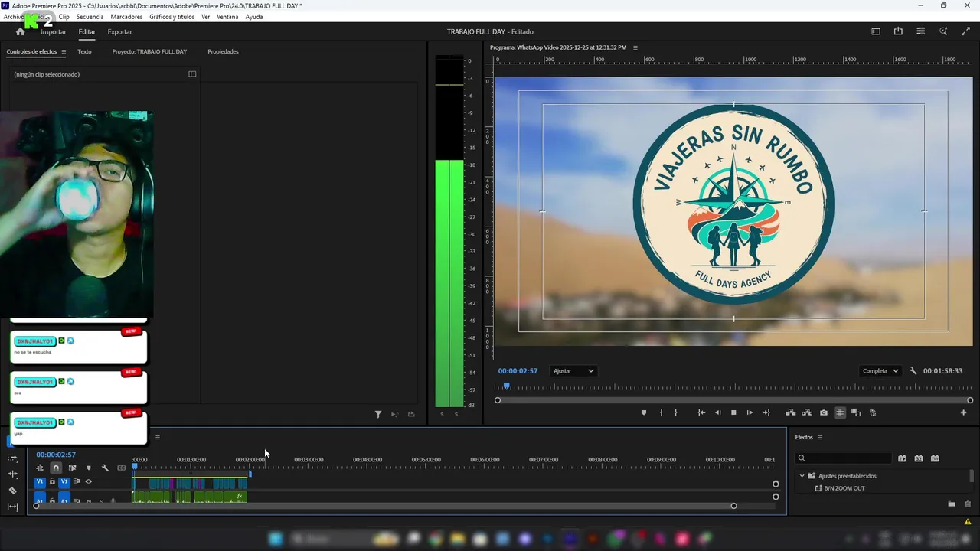Go to the Home screen icon
The height and width of the screenshot is (551, 980).
(21, 31)
